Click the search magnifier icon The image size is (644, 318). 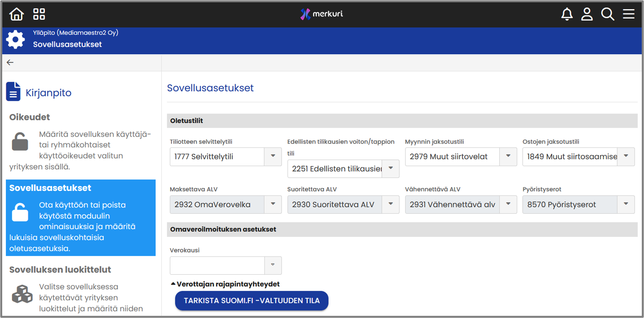click(x=607, y=14)
